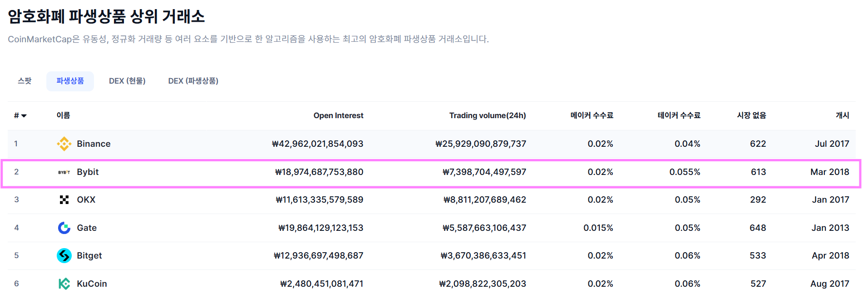This screenshot has width=868, height=294.
Task: Click Gate maker fee 0.015%
Action: coord(598,228)
